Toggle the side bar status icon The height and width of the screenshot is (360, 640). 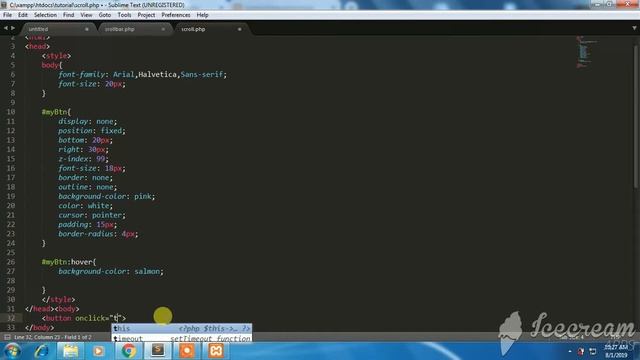click(7, 337)
